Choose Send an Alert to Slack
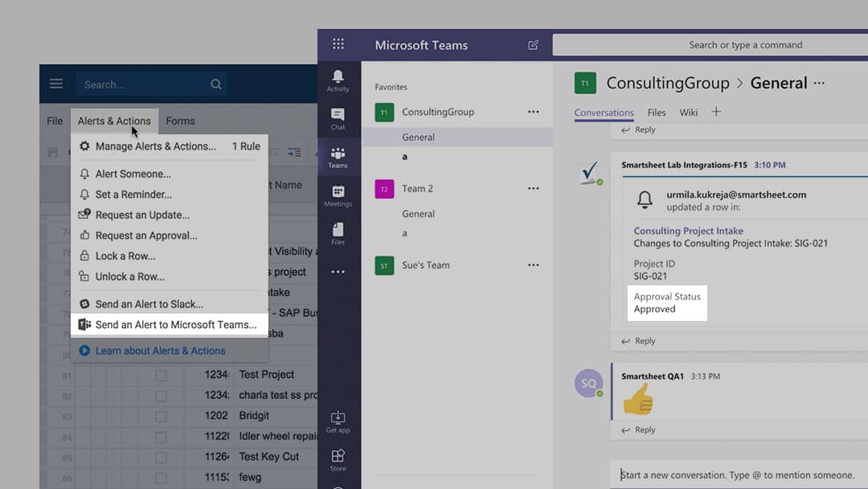Viewport: 868px width, 489px height. (x=170, y=304)
